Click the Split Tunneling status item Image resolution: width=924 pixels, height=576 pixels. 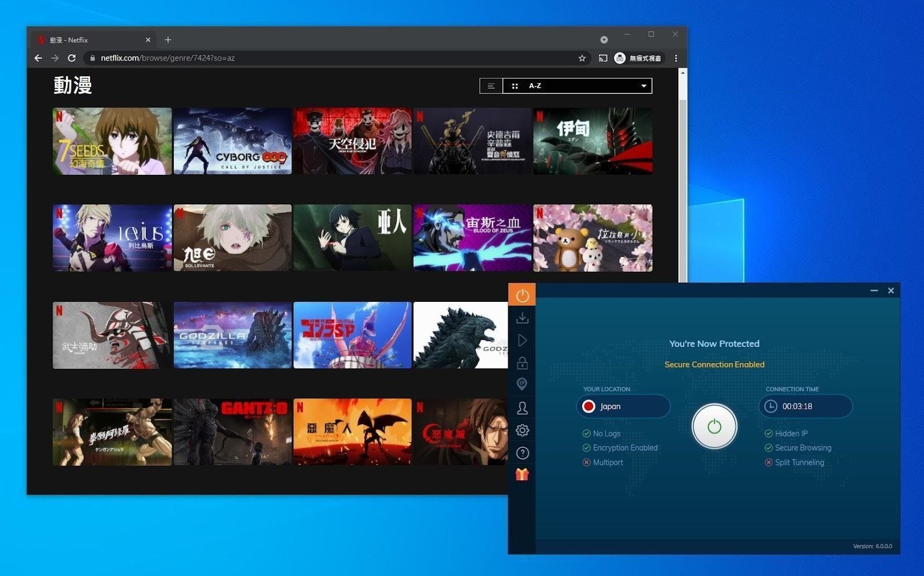pyautogui.click(x=795, y=462)
